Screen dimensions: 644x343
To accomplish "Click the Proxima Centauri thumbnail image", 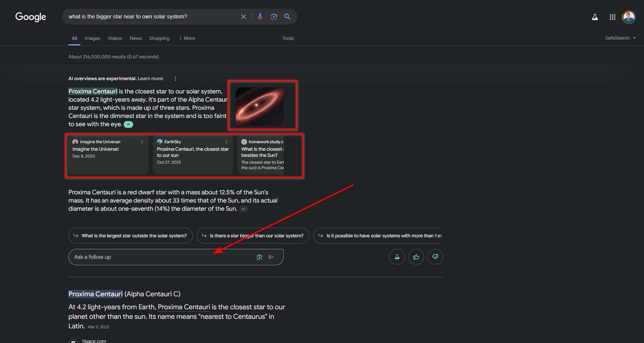I will 260,106.
